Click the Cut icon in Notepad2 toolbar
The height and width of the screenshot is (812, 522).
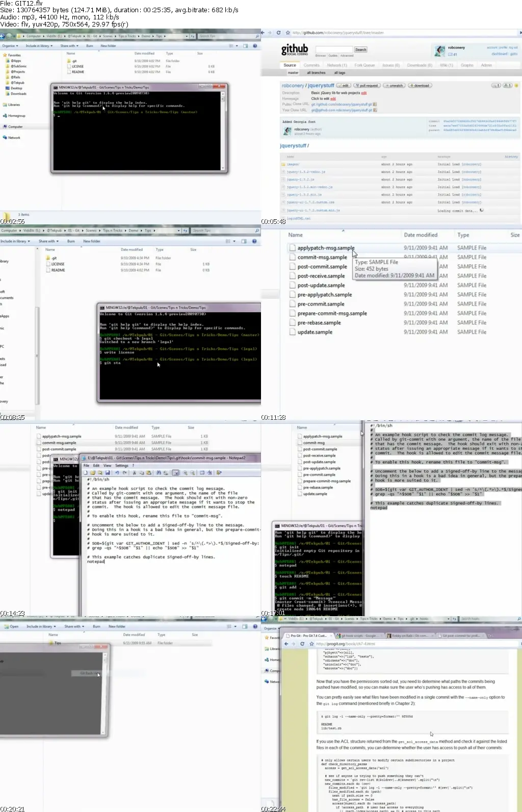[134, 473]
